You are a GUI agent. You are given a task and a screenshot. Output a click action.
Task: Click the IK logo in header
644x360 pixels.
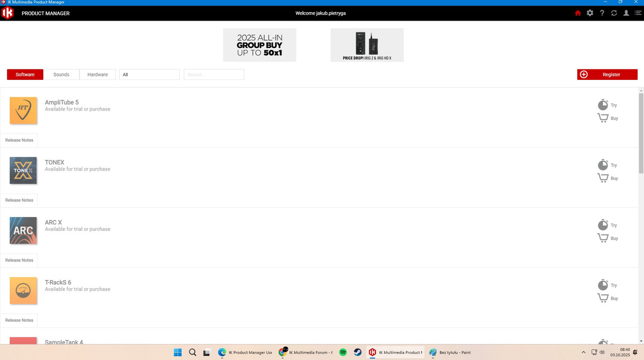8,13
